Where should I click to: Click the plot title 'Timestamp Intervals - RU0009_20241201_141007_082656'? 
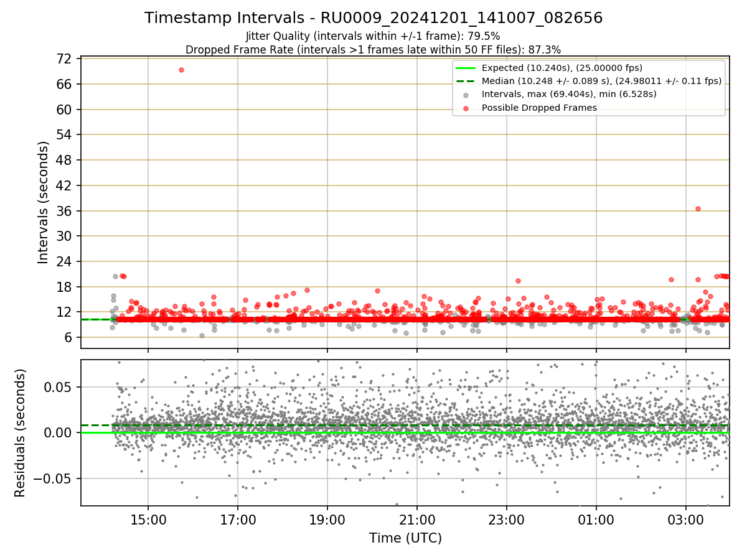[374, 18]
